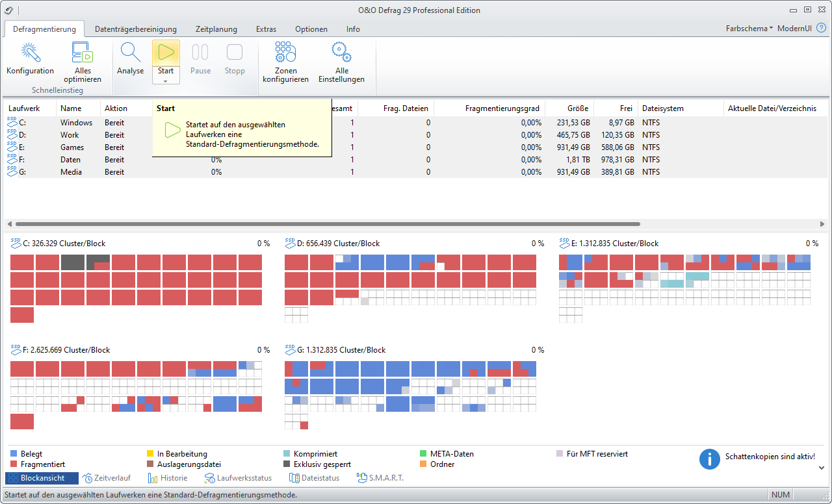Viewport: 832px width, 504px height.
Task: Click the O&O Defrag app icon in title bar
Action: click(x=8, y=10)
